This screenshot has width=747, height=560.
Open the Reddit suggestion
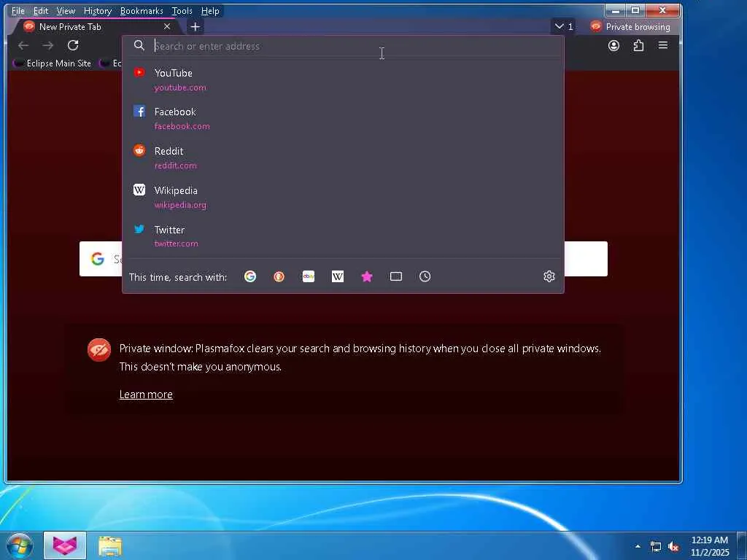(x=343, y=157)
